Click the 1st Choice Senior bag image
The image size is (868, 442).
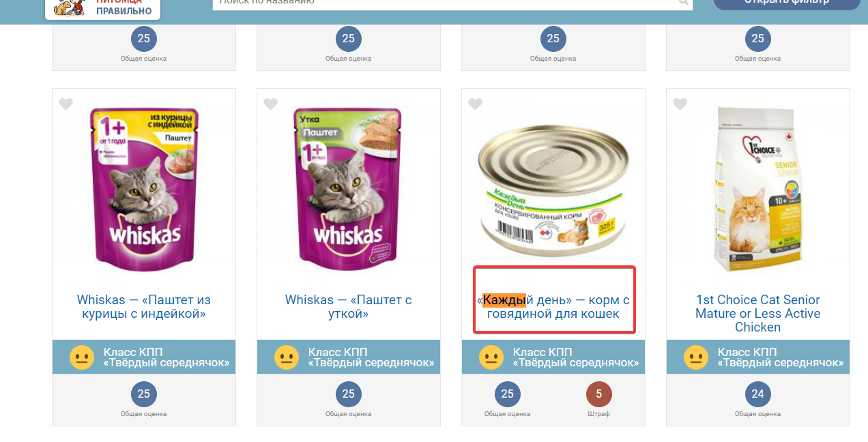point(758,189)
